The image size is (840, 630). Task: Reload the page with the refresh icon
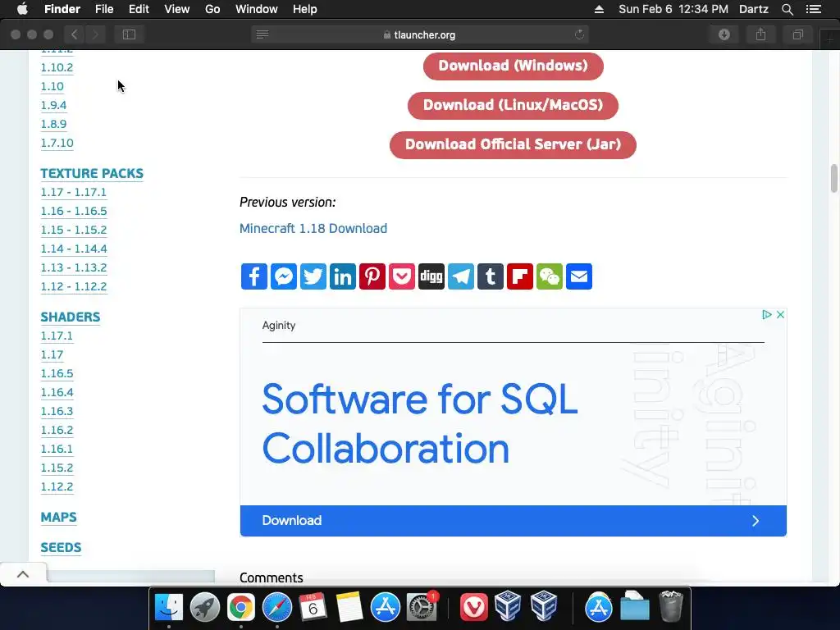click(x=579, y=34)
